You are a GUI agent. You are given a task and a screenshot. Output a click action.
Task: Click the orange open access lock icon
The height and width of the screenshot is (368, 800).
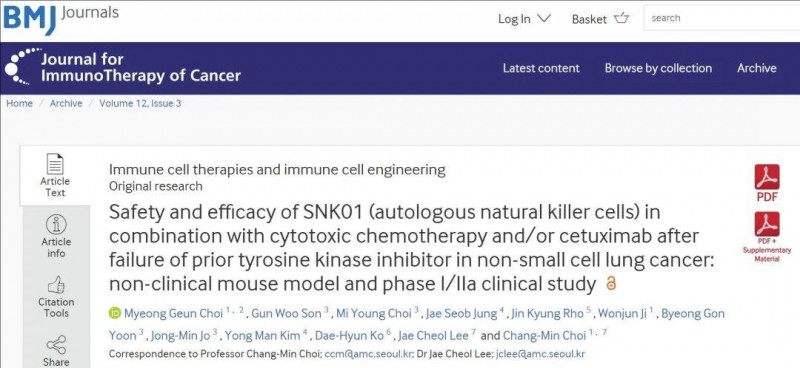coord(611,283)
